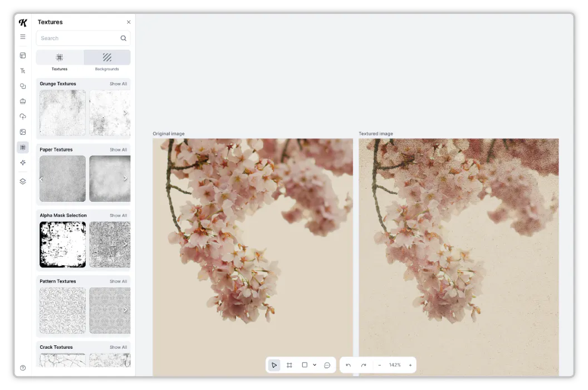Click Show All for Paper Textures

tap(118, 149)
